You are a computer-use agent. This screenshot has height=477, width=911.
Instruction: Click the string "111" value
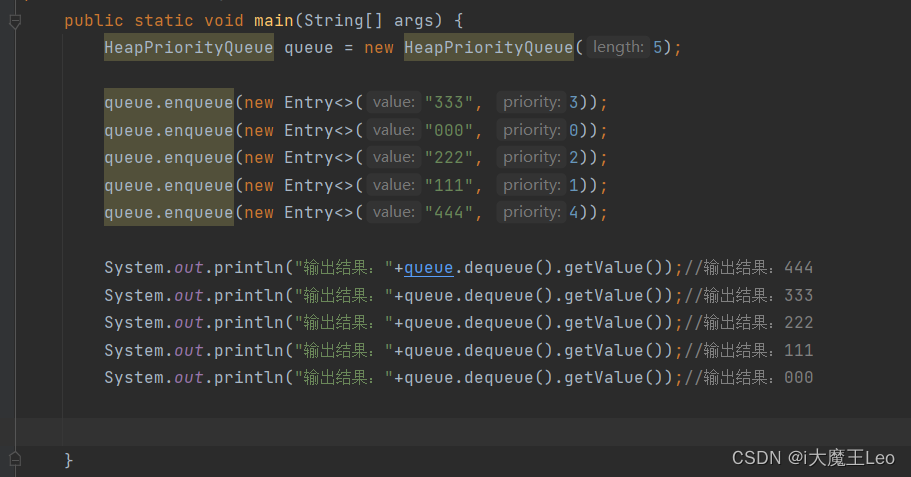coord(449,185)
